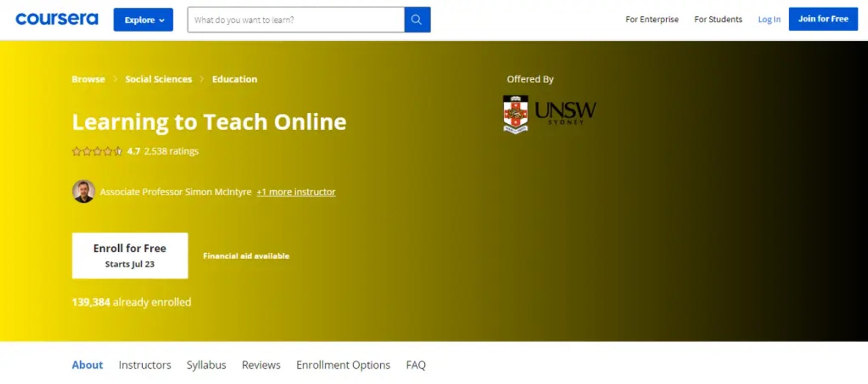The width and height of the screenshot is (868, 384).
Task: Open the Reviews tab
Action: pyautogui.click(x=261, y=365)
